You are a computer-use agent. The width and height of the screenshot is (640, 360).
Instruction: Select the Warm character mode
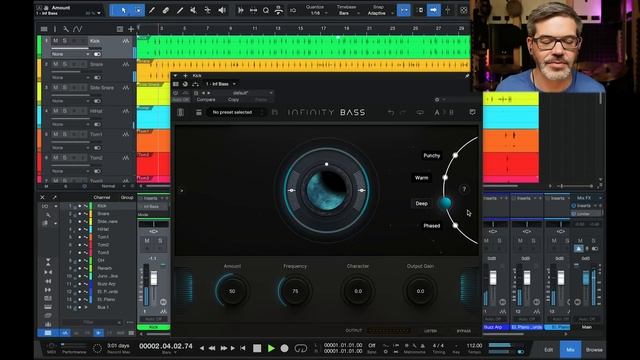[x=422, y=178]
